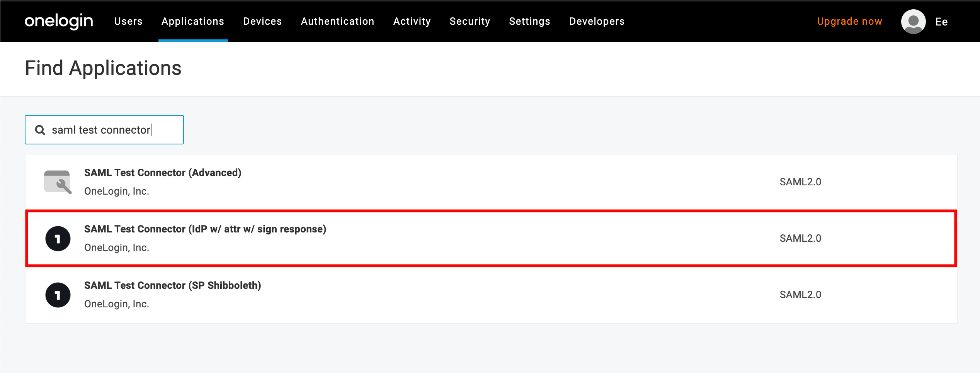Viewport: 980px width, 373px height.
Task: Click the Ee account label
Action: click(942, 22)
